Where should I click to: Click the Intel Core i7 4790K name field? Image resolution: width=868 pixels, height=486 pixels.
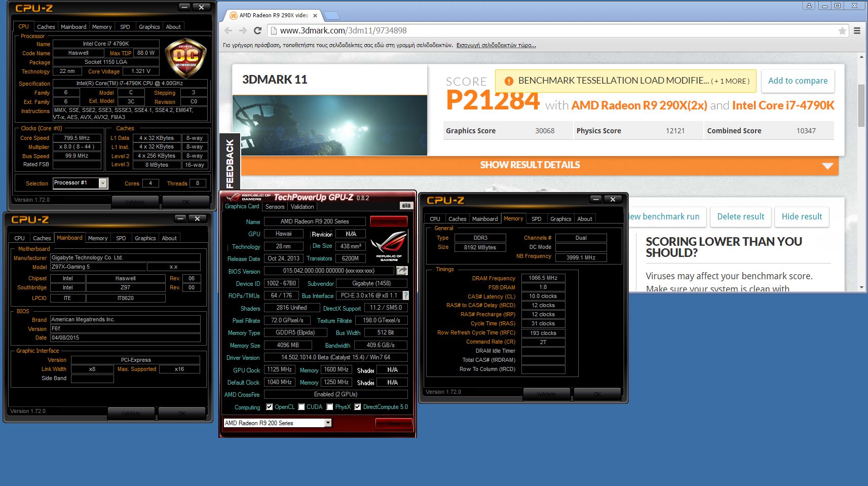pos(106,44)
